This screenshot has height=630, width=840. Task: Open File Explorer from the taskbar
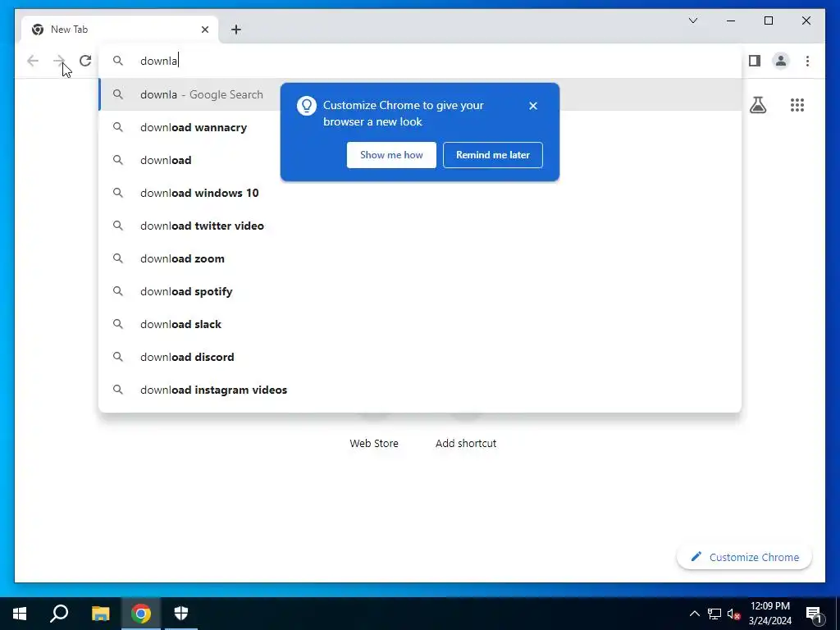point(100,614)
